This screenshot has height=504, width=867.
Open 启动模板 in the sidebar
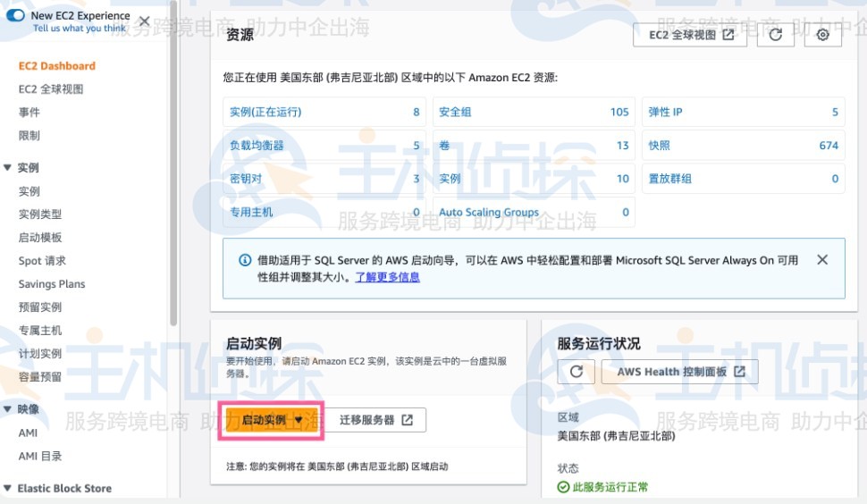40,237
